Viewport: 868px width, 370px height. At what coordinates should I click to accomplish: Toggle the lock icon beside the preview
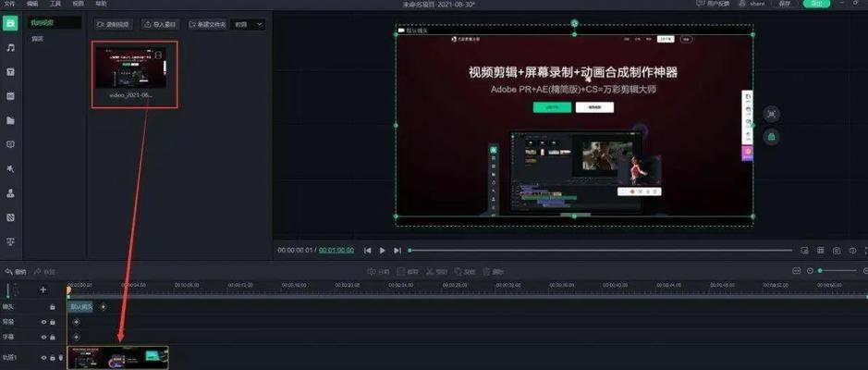coord(771,136)
